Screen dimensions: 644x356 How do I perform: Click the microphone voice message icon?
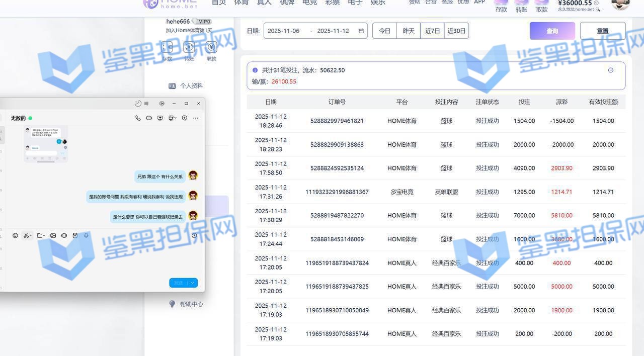tap(86, 235)
